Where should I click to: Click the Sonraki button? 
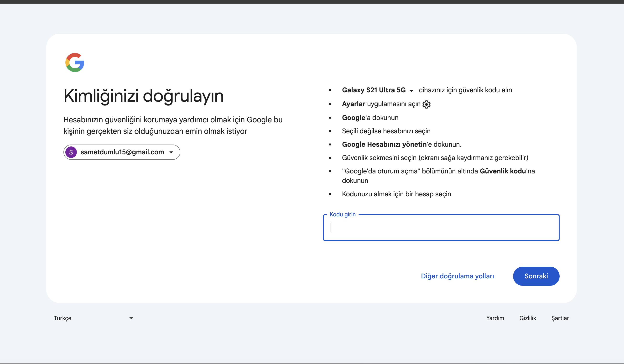[x=536, y=276]
